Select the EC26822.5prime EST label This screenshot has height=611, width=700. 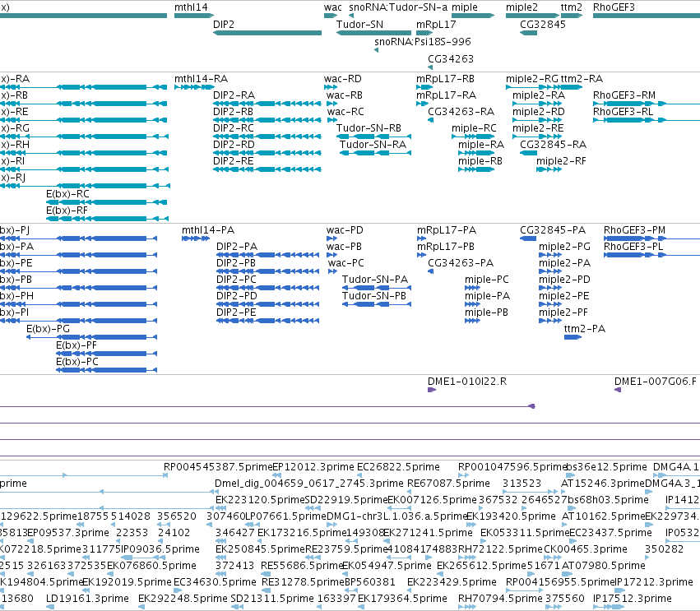click(x=398, y=467)
